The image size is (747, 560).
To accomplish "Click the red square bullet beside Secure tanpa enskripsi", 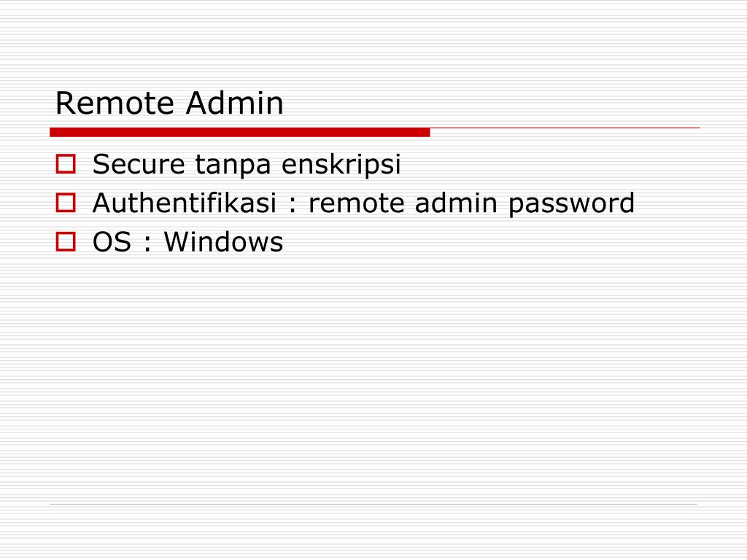I will [66, 164].
